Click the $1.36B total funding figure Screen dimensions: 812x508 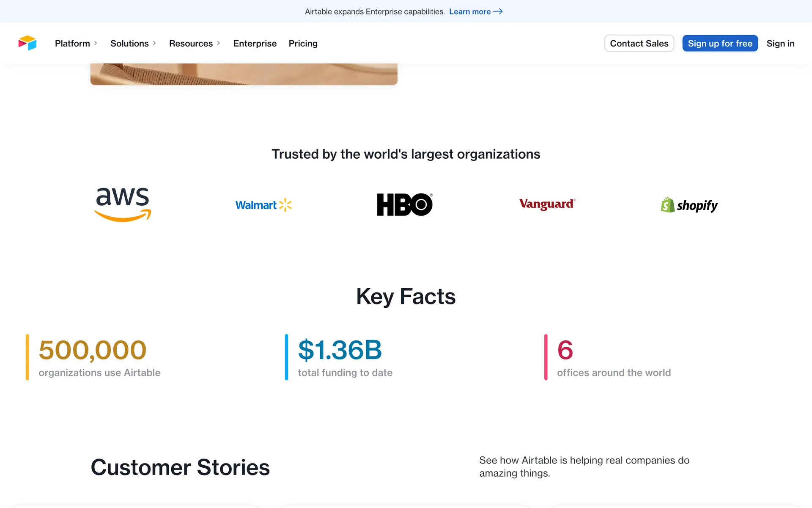click(x=340, y=350)
